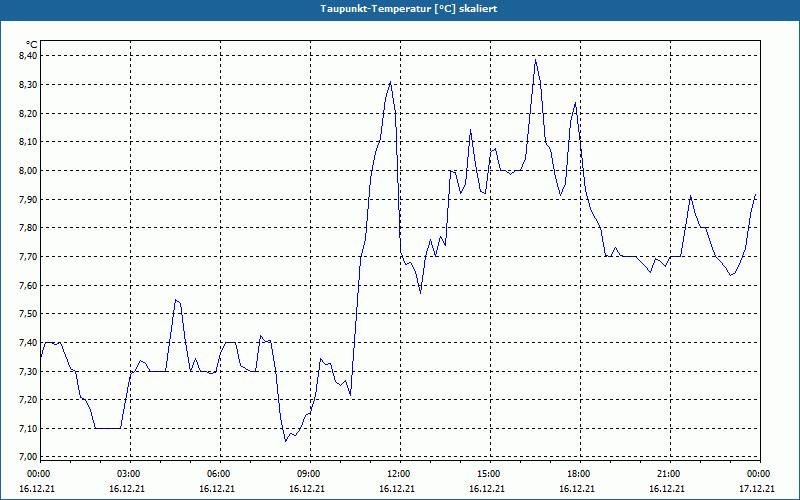Click the 16.12.21 date under 06:00
Image resolution: width=800 pixels, height=500 pixels.
[x=216, y=489]
